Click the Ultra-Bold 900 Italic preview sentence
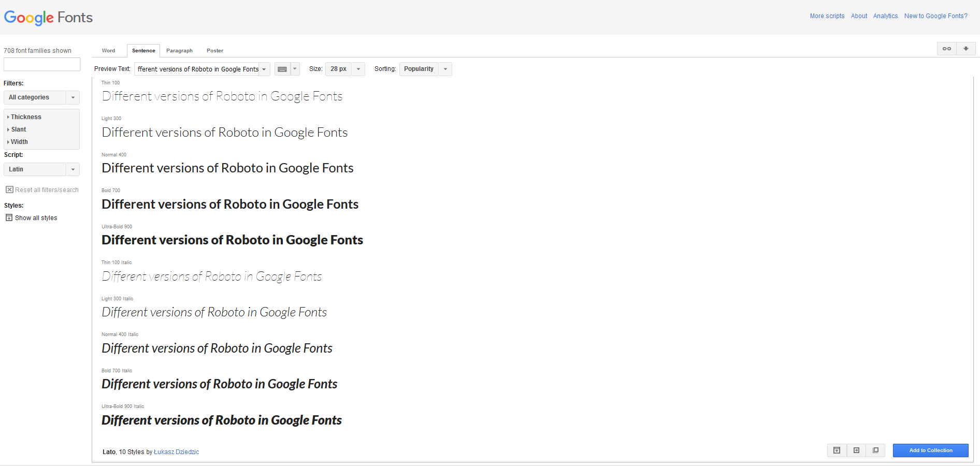The image size is (980, 466). 222,420
